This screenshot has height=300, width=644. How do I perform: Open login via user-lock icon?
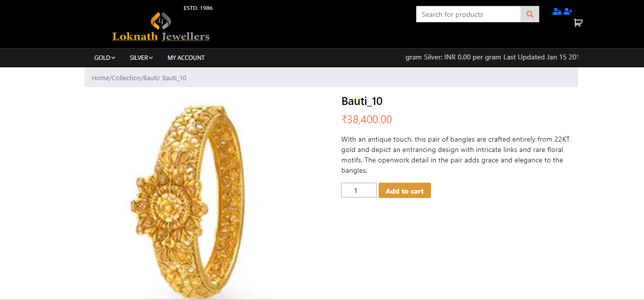[x=557, y=11]
